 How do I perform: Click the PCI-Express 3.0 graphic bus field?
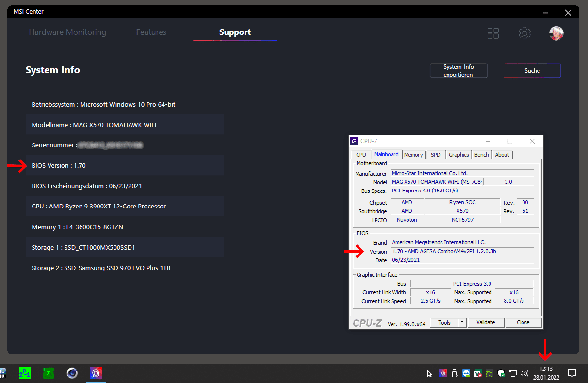pyautogui.click(x=472, y=284)
